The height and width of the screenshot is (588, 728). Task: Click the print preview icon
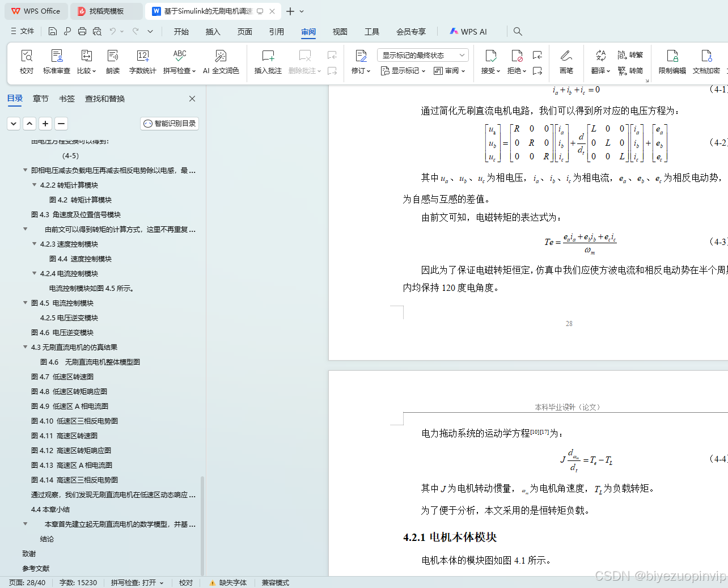(x=97, y=31)
